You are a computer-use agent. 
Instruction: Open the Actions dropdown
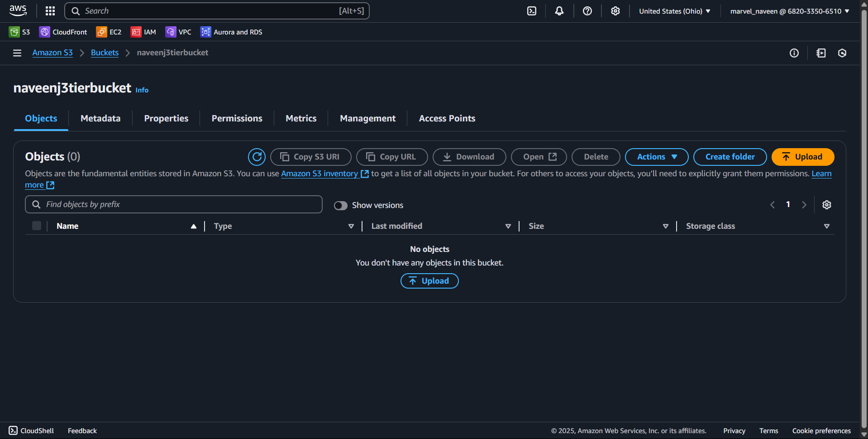[x=657, y=157]
